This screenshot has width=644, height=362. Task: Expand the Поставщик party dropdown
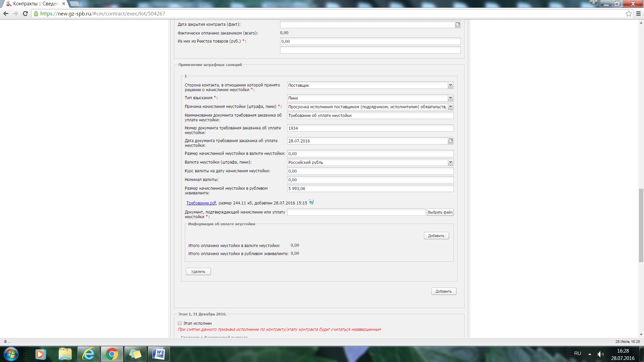coord(450,85)
